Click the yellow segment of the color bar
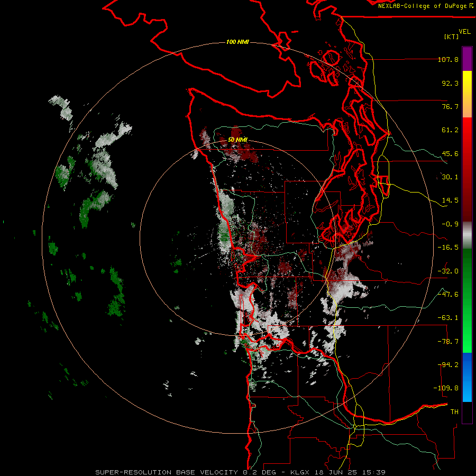476x476 pixels. pyautogui.click(x=467, y=94)
